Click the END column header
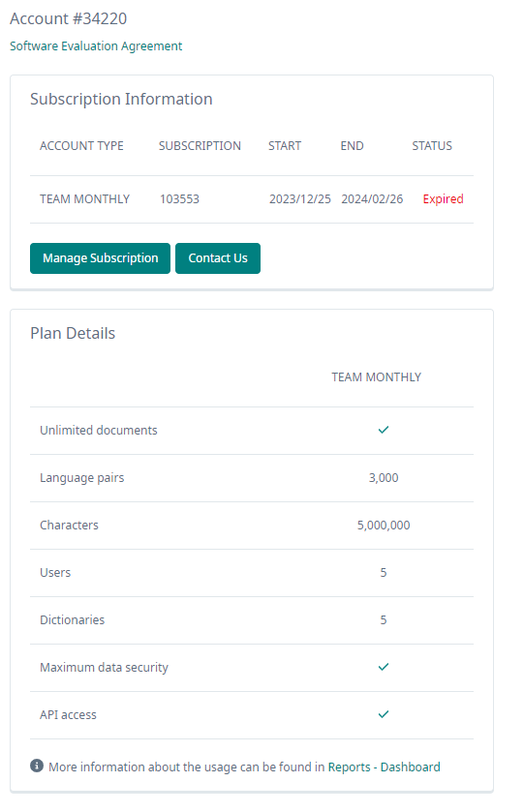The image size is (524, 812). [x=352, y=146]
